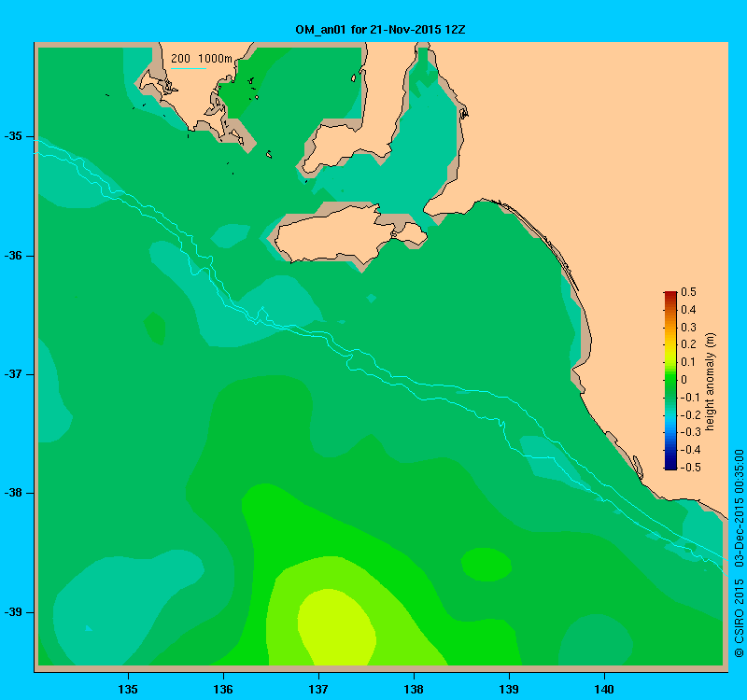Click the cyan contour legend line sample

(189, 68)
